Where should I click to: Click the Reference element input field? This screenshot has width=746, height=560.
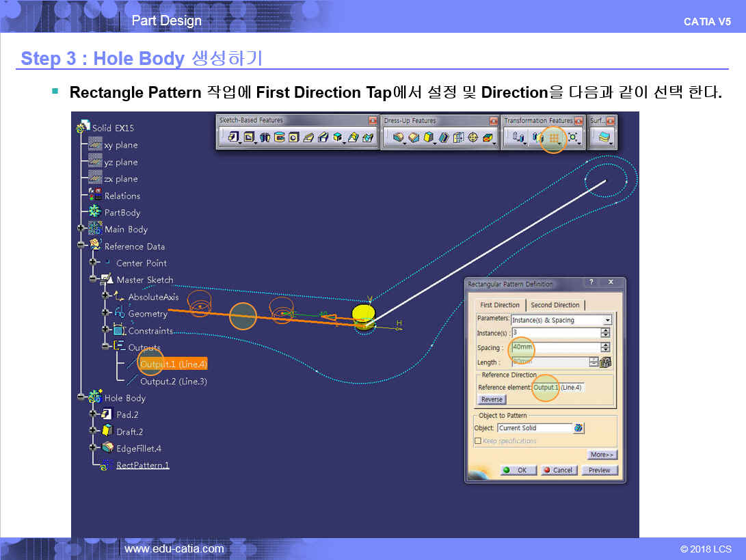pyautogui.click(x=559, y=388)
